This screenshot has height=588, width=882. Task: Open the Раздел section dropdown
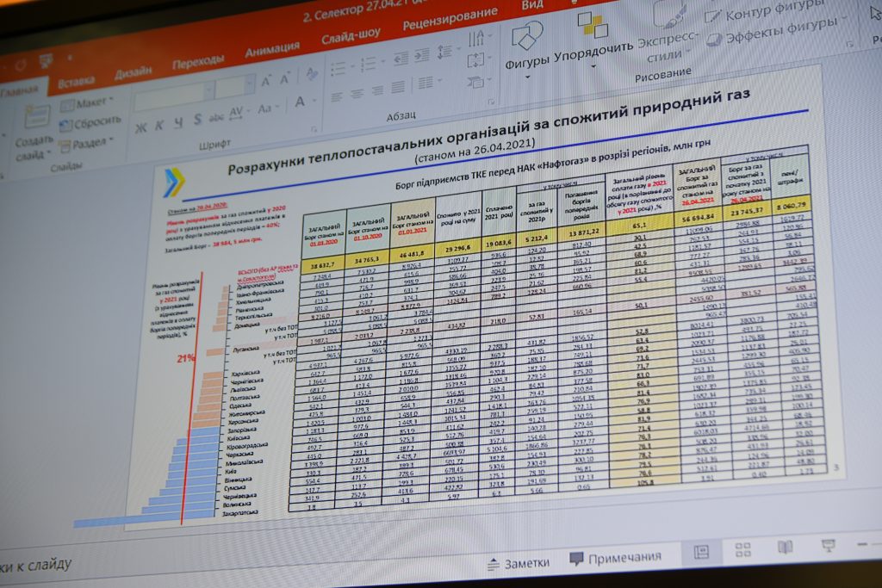(87, 145)
